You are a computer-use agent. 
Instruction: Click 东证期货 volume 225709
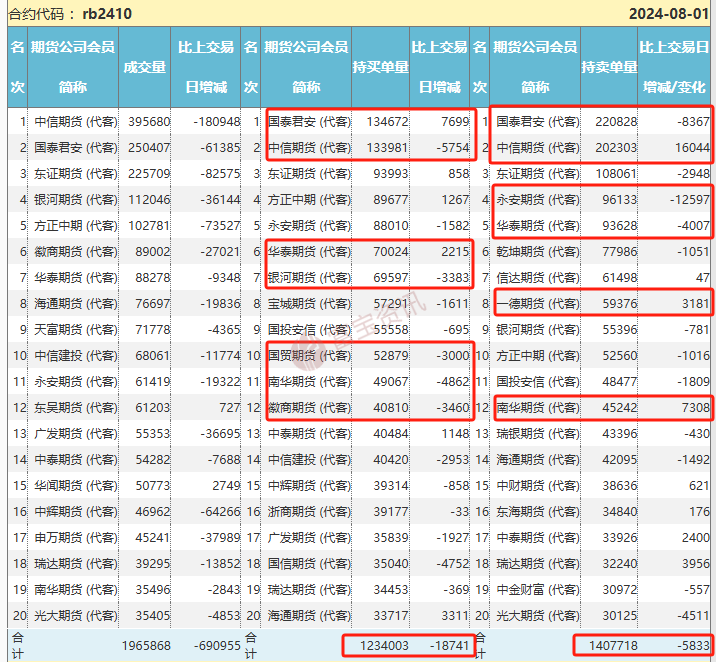tap(149, 174)
